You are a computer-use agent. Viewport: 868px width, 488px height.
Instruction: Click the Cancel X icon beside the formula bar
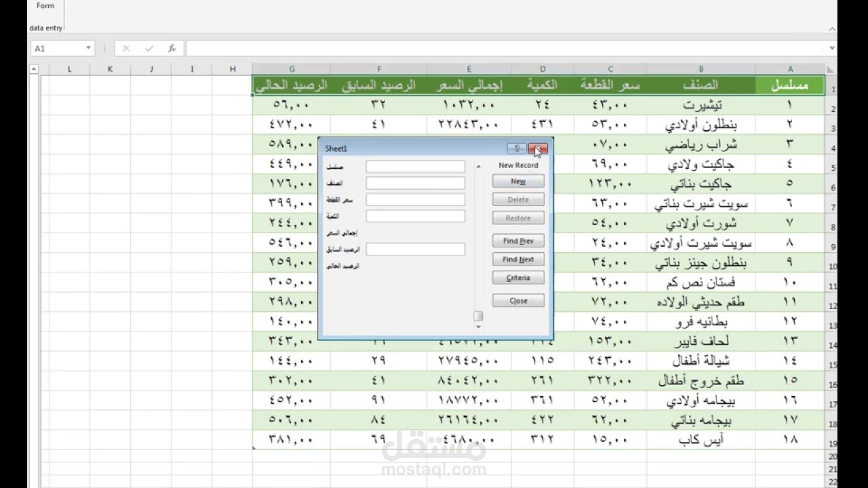[126, 48]
